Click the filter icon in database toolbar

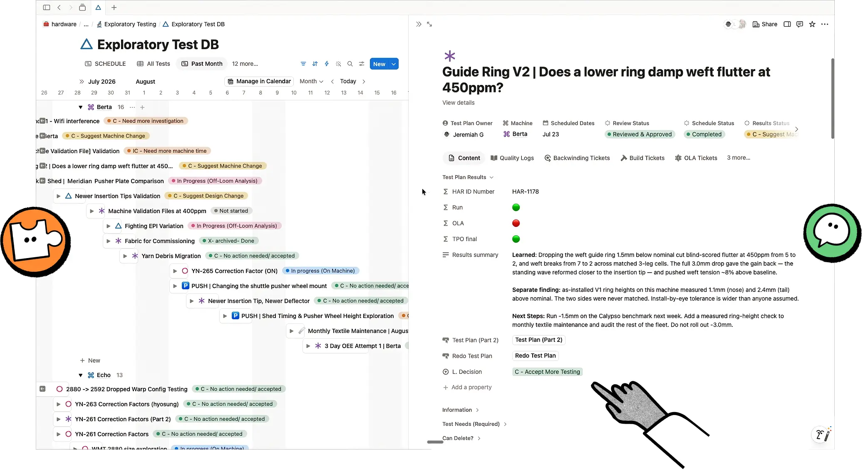point(303,64)
